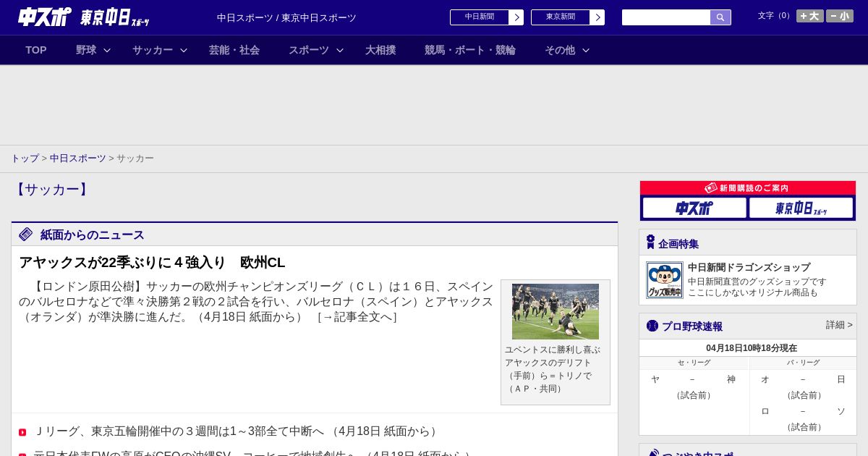Open プロ野球速報 詳細 link
The image size is (868, 456).
pyautogui.click(x=839, y=325)
